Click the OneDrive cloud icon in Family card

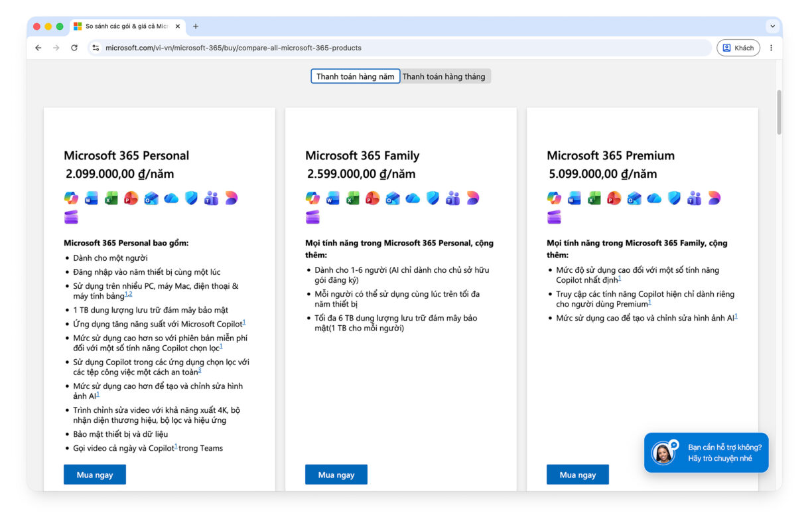point(413,198)
